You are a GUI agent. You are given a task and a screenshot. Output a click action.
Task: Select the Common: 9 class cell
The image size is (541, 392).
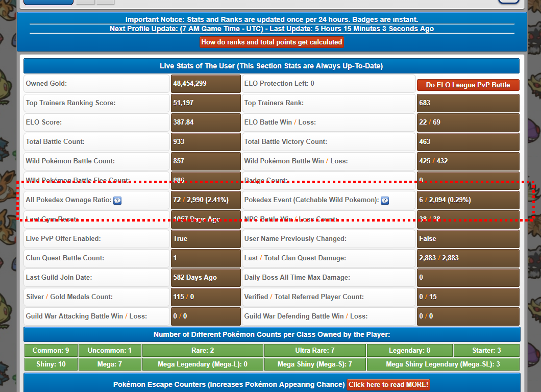[51, 351]
